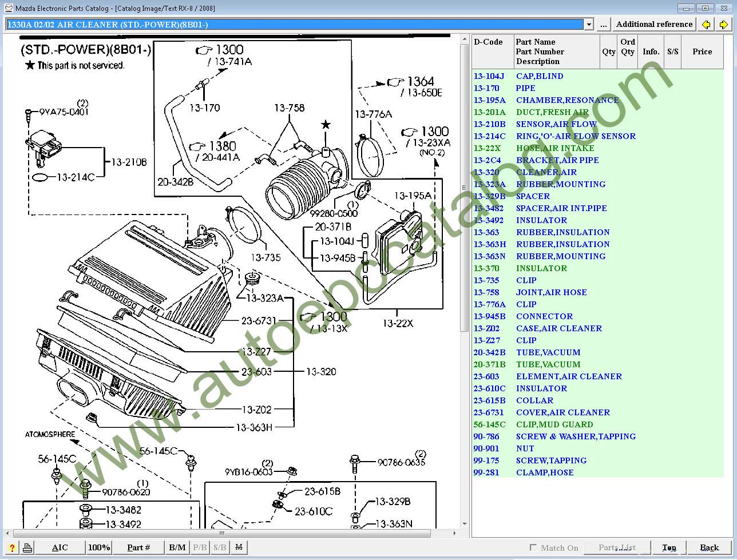Click the Back button
This screenshot has width=737, height=560.
tap(710, 547)
